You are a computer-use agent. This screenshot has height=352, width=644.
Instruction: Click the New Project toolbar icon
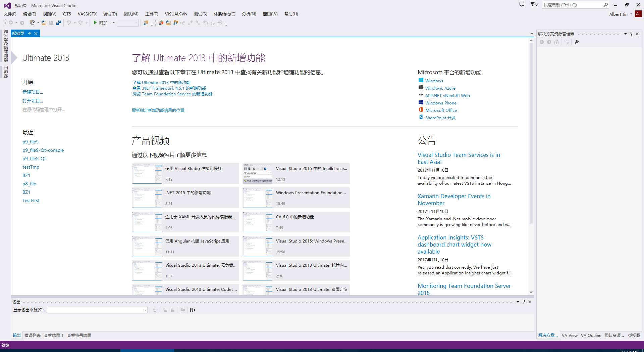pyautogui.click(x=32, y=23)
